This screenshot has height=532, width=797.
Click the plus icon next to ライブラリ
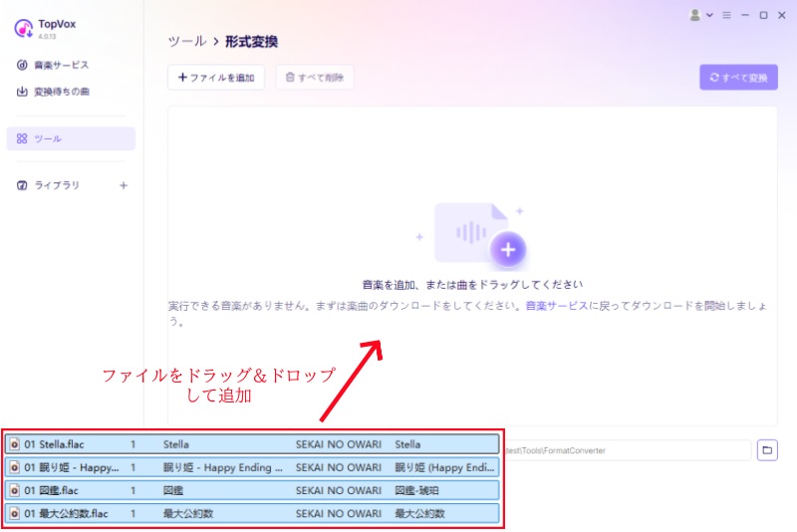pos(124,185)
